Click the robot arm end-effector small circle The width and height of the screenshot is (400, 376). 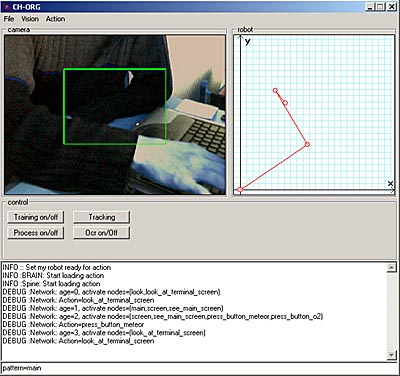285,103
